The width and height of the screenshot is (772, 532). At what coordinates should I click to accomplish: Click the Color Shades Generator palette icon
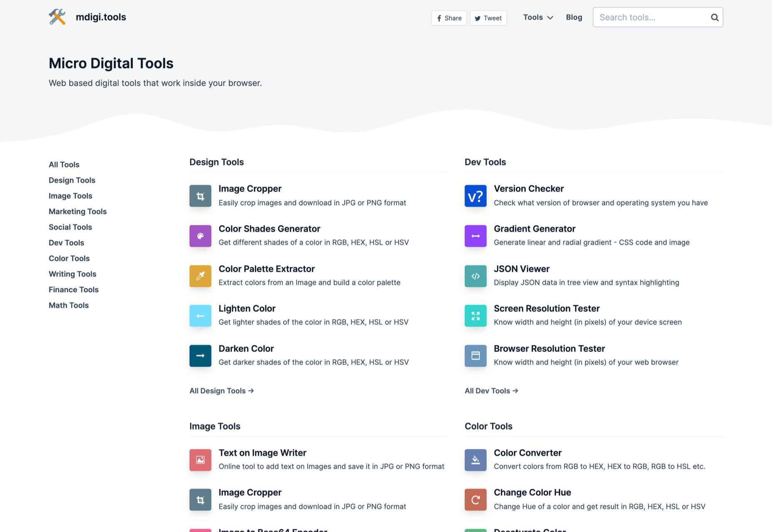pos(200,236)
